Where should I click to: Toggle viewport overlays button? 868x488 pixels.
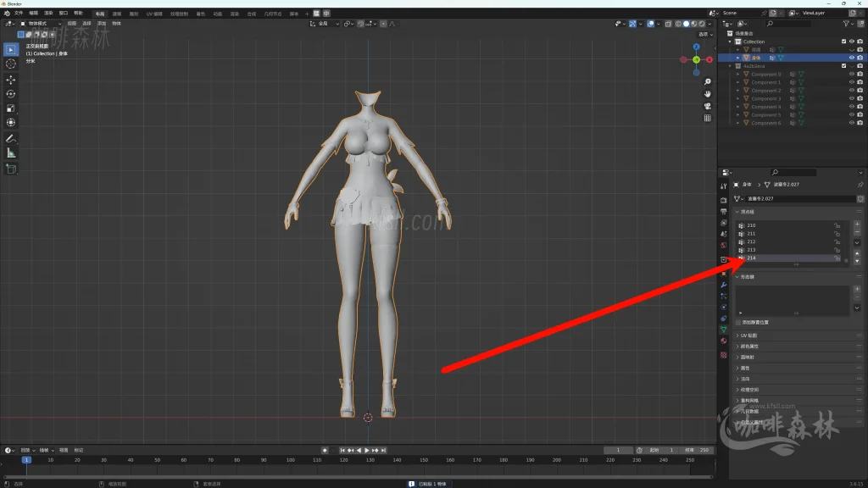[650, 24]
